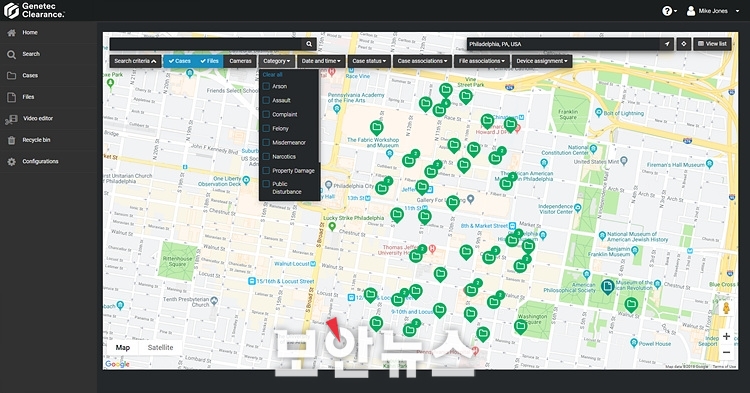Expand the Date and time dropdown
The height and width of the screenshot is (393, 750).
pos(321,61)
